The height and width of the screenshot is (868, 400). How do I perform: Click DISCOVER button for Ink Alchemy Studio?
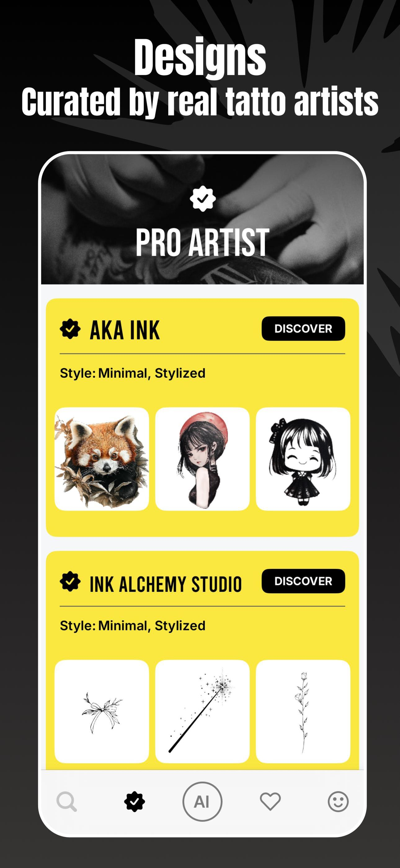[303, 581]
